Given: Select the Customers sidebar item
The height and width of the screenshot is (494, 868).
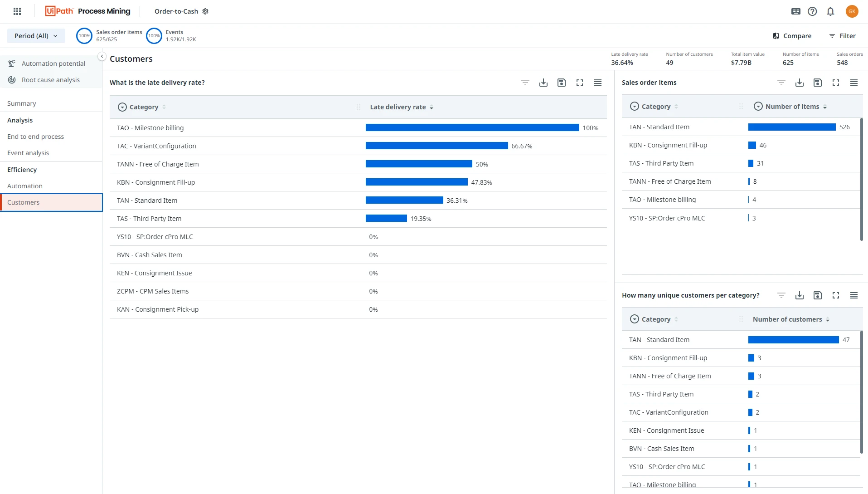Looking at the screenshot, I should coord(51,202).
